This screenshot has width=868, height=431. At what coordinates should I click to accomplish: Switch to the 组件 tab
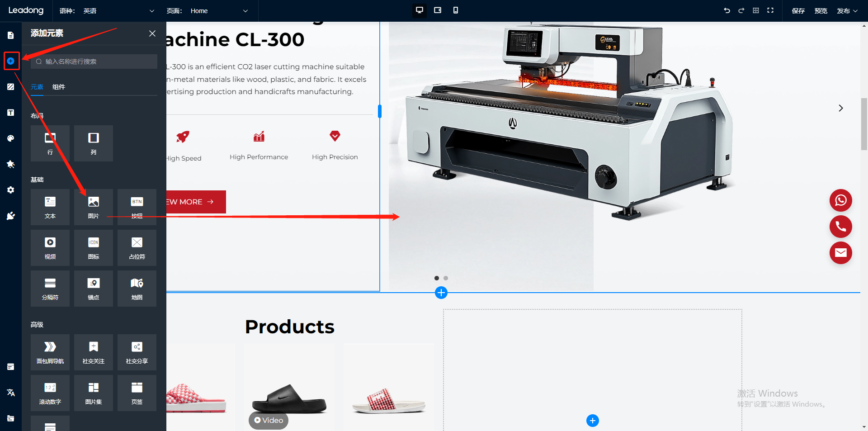click(59, 87)
